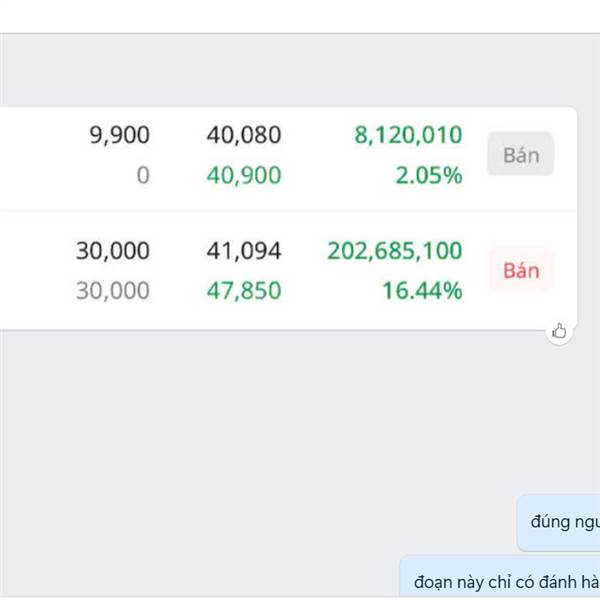
Task: Click the thumbs-up reaction icon on the image
Action: (x=559, y=331)
